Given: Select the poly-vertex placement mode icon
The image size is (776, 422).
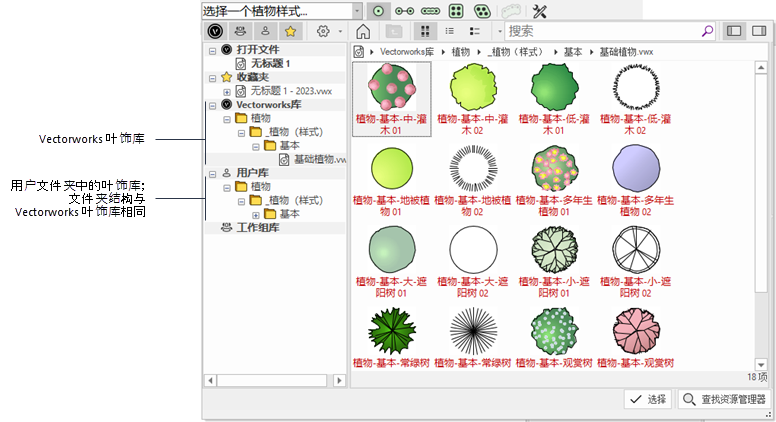Looking at the screenshot, I should tap(404, 11).
